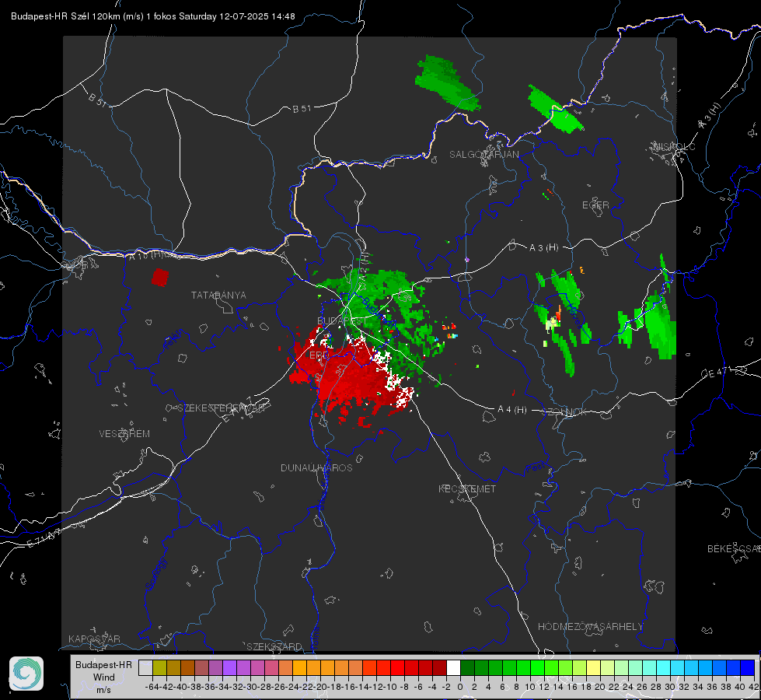Select the yellow swatch between 18 and 20
The image size is (761, 700).
tap(593, 667)
